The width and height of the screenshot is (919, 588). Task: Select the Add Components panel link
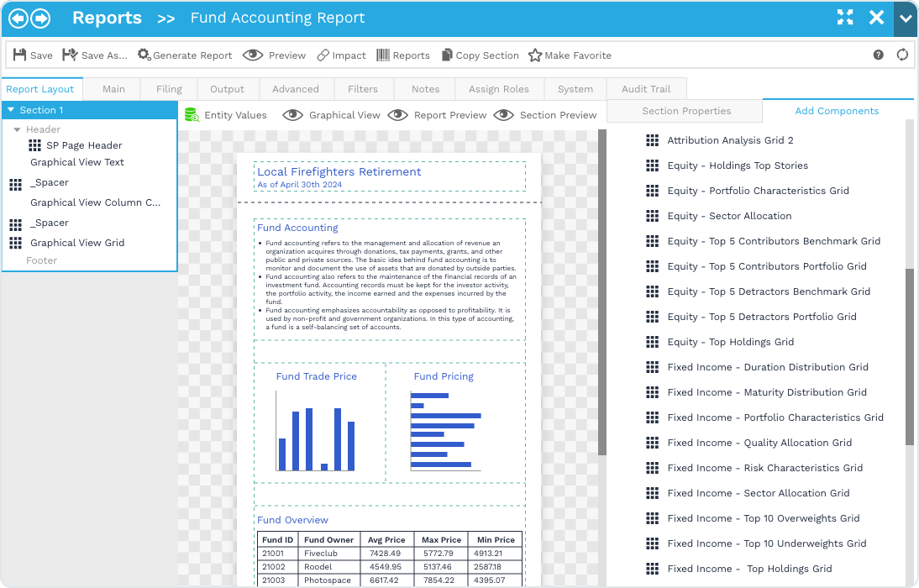tap(838, 110)
